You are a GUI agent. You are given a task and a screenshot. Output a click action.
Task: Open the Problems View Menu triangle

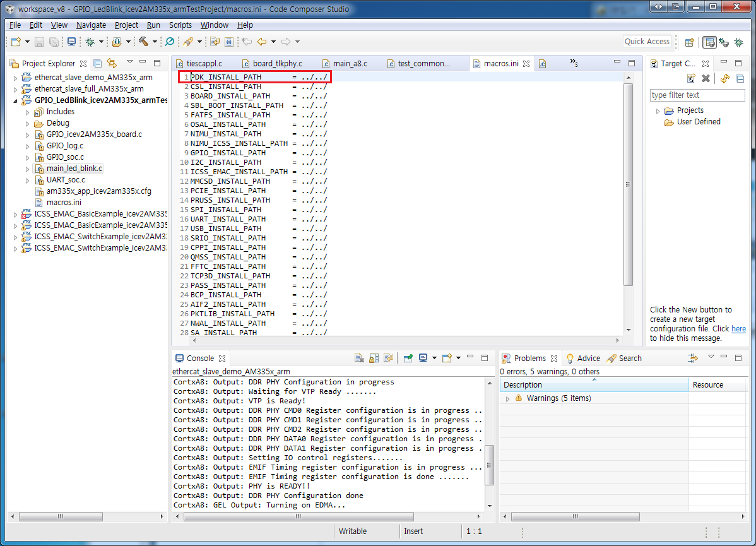click(711, 357)
